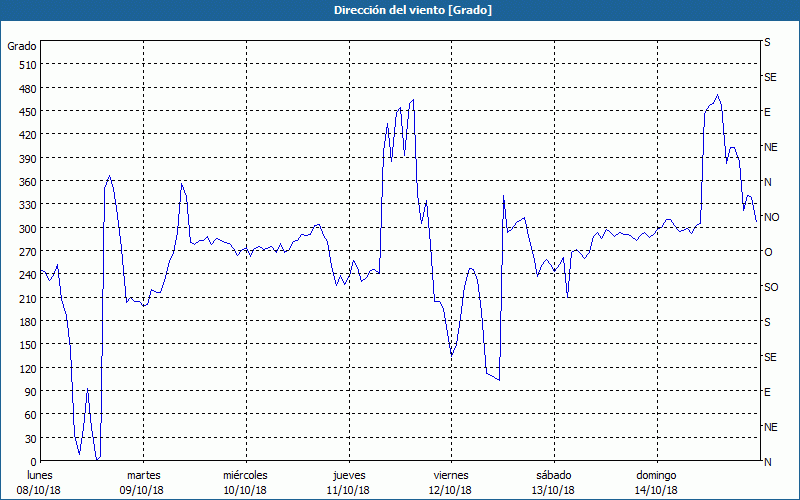Viewport: 800px width, 500px height.
Task: Select the "13/10/18" date label
Action: (553, 490)
